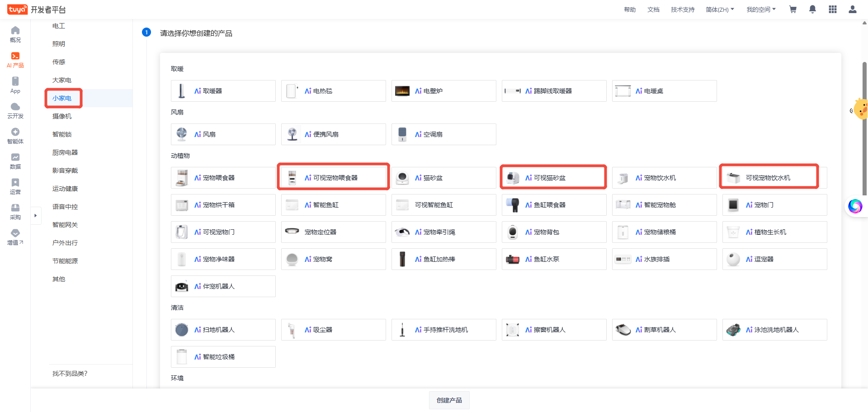Image resolution: width=868 pixels, height=412 pixels.
Task: Choose the 厨房电器 category
Action: click(65, 152)
